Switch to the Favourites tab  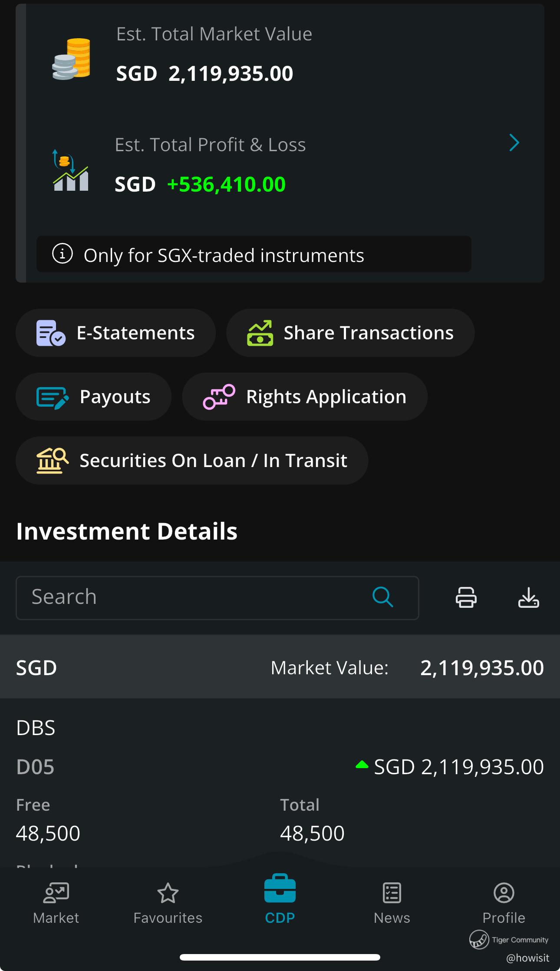coord(168,902)
